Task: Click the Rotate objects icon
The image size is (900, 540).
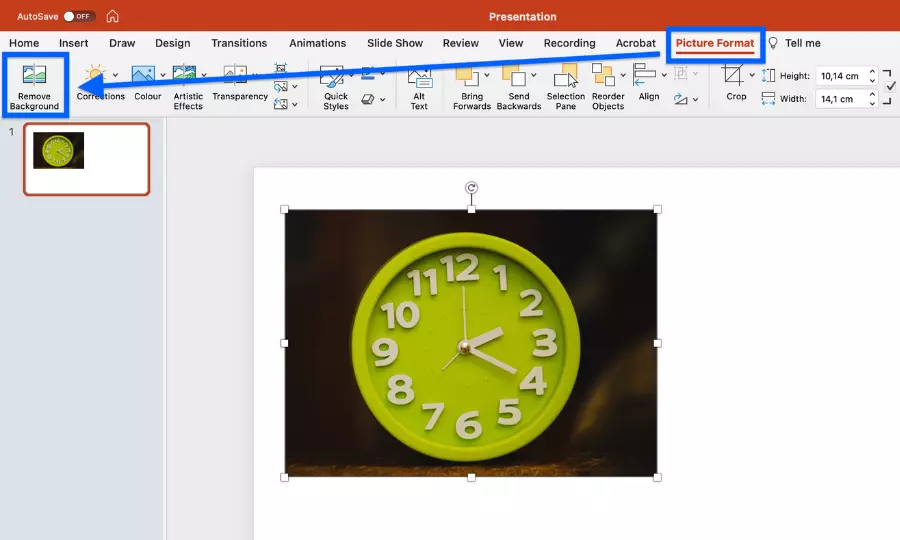Action: (681, 99)
